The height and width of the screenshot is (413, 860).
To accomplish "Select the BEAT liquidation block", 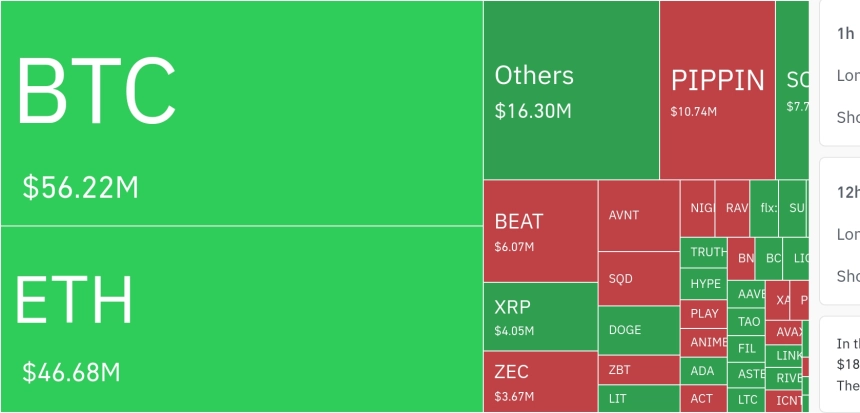I will pyautogui.click(x=540, y=230).
